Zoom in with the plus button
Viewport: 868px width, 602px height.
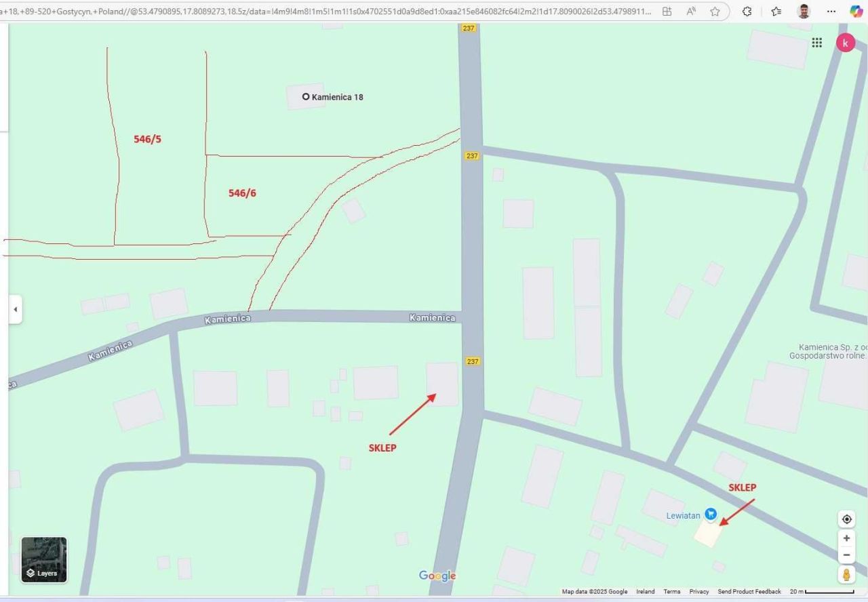tap(846, 538)
